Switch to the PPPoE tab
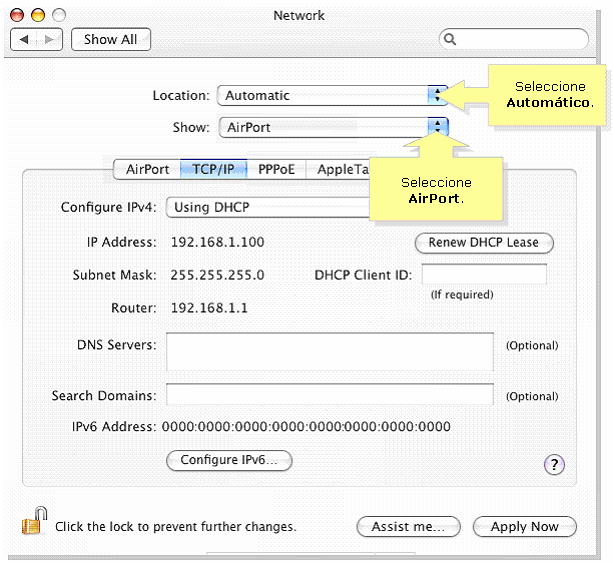613x568 pixels. coord(276,169)
